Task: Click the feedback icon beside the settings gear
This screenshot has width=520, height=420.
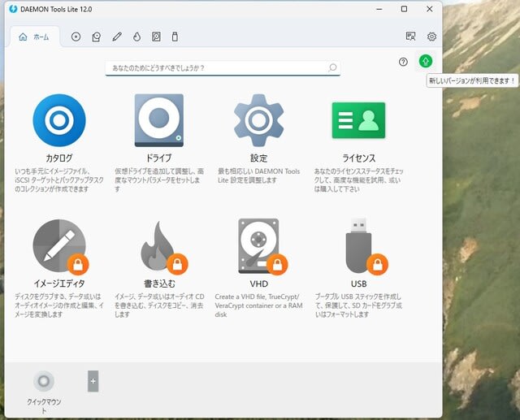Action: (x=410, y=36)
